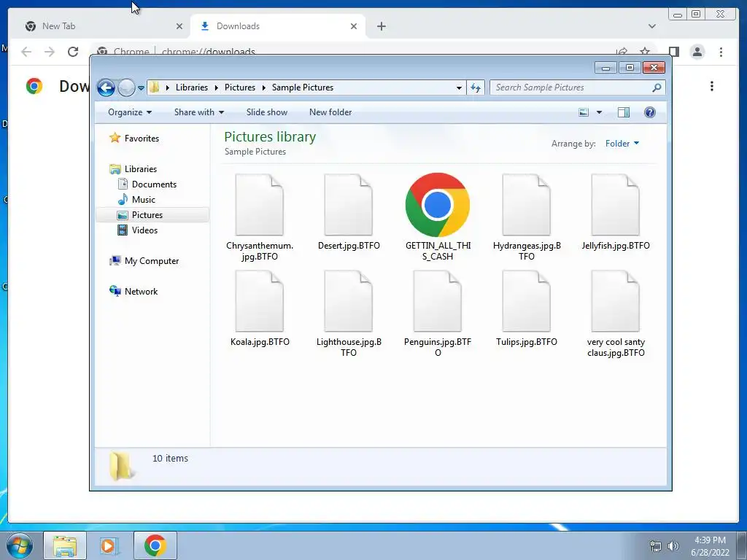The image size is (747, 560).
Task: Select Libraries in the navigation pane
Action: point(141,169)
